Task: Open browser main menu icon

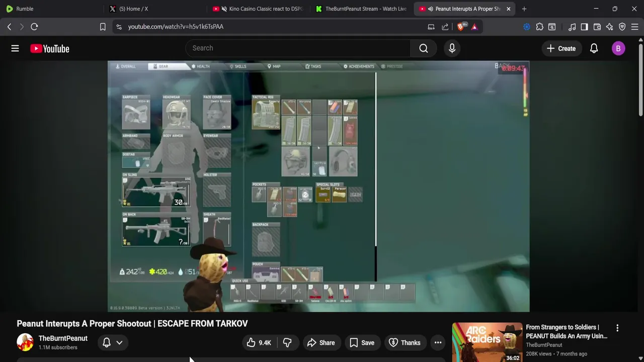Action: click(x=635, y=27)
